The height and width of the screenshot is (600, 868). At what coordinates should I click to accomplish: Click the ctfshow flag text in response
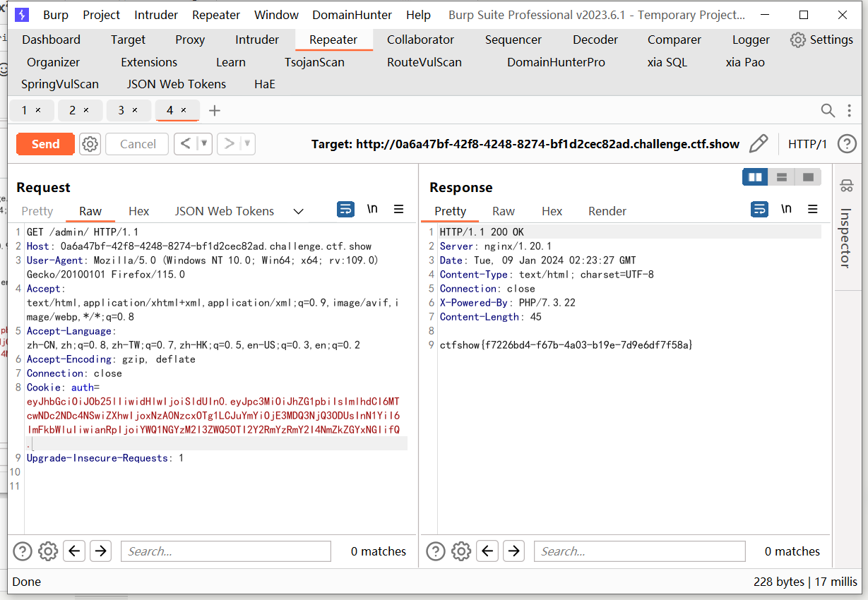click(x=566, y=345)
